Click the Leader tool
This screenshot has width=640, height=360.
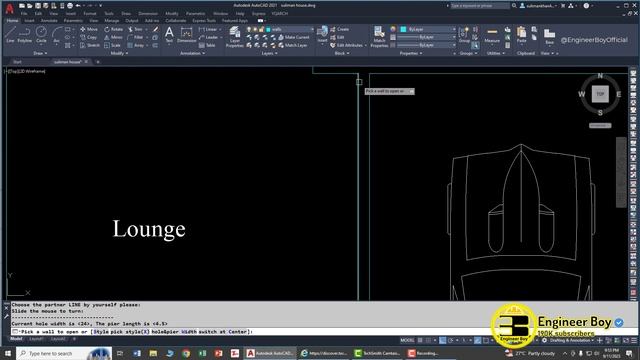pyautogui.click(x=209, y=37)
